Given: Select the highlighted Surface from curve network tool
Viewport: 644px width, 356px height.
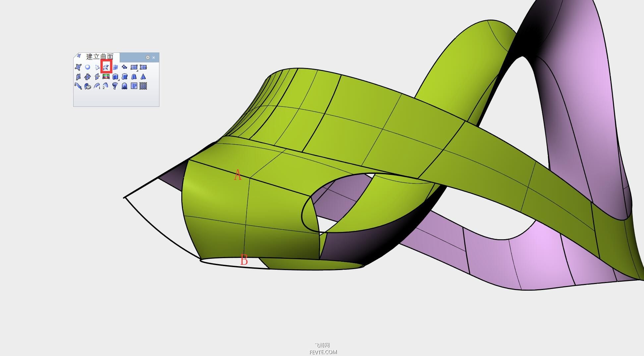Looking at the screenshot, I should point(106,67).
